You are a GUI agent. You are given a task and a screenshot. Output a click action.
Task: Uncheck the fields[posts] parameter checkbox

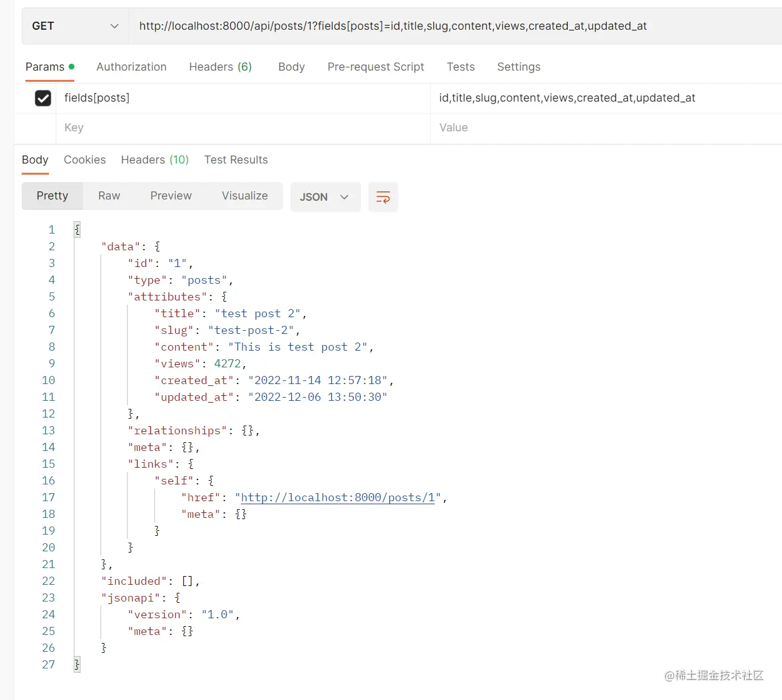click(43, 98)
